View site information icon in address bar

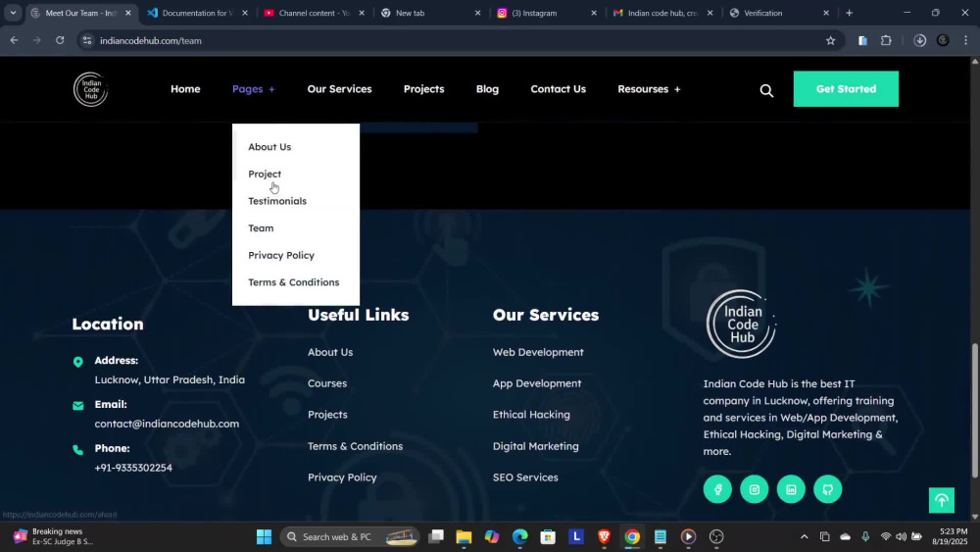87,40
